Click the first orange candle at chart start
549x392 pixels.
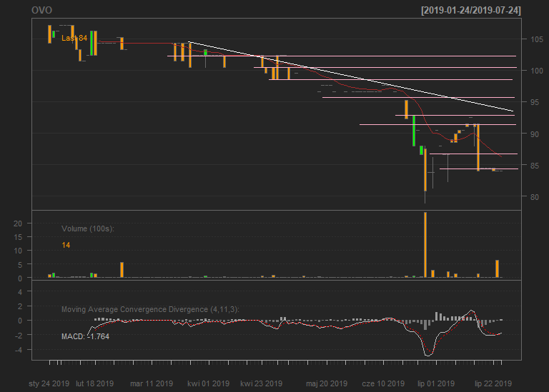pos(50,34)
